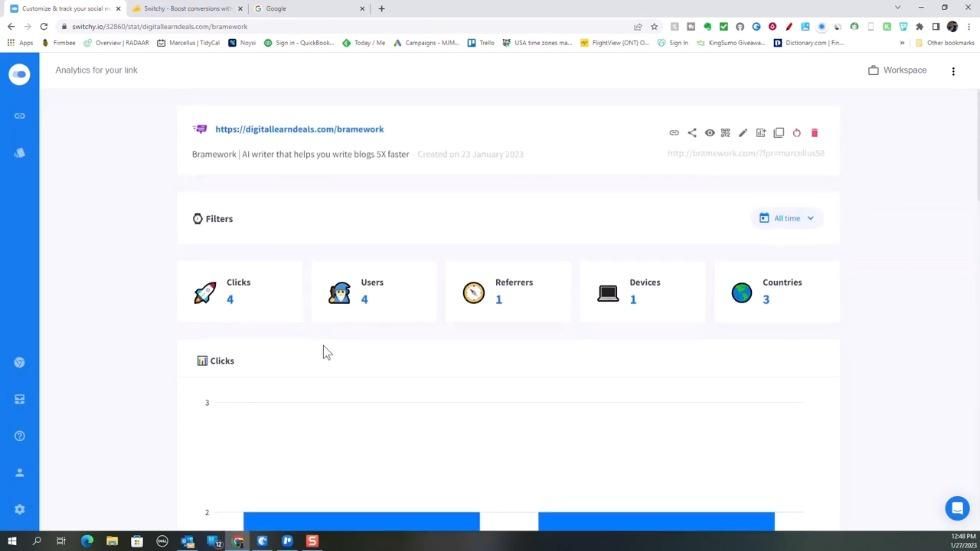The width and height of the screenshot is (980, 551).
Task: Open the digitallearndeals.com/bramework link
Action: click(299, 129)
